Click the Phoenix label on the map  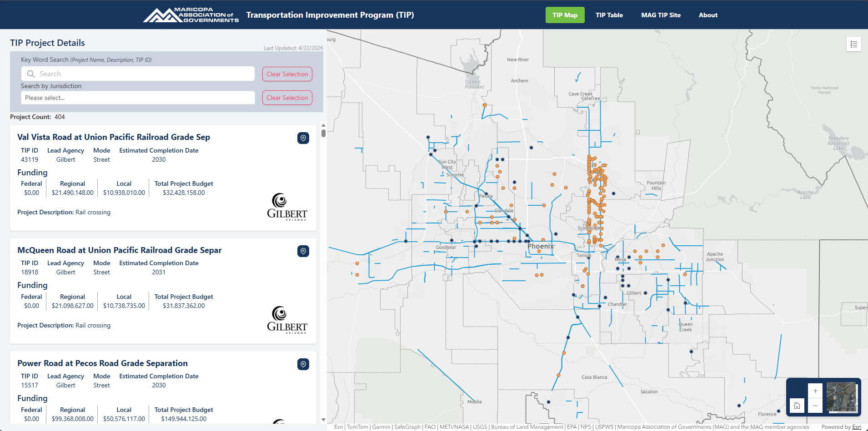click(x=541, y=246)
